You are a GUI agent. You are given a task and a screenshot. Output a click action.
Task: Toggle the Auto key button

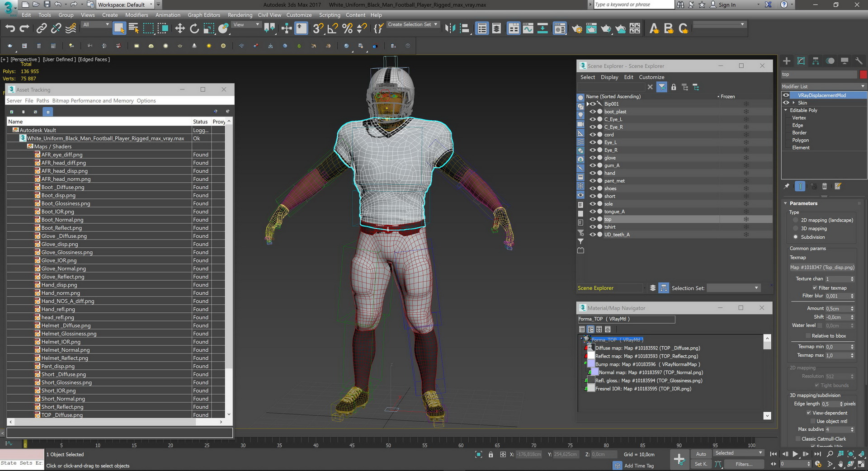701,454
